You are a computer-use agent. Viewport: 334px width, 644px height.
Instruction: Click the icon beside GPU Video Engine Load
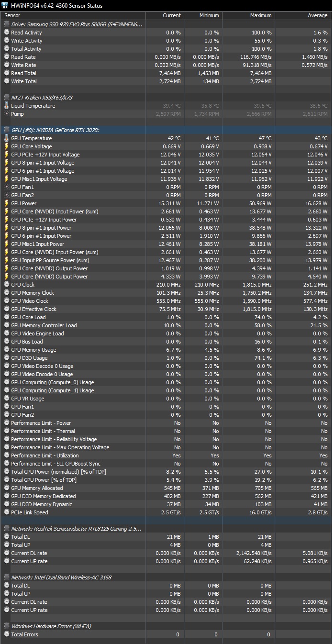6,333
